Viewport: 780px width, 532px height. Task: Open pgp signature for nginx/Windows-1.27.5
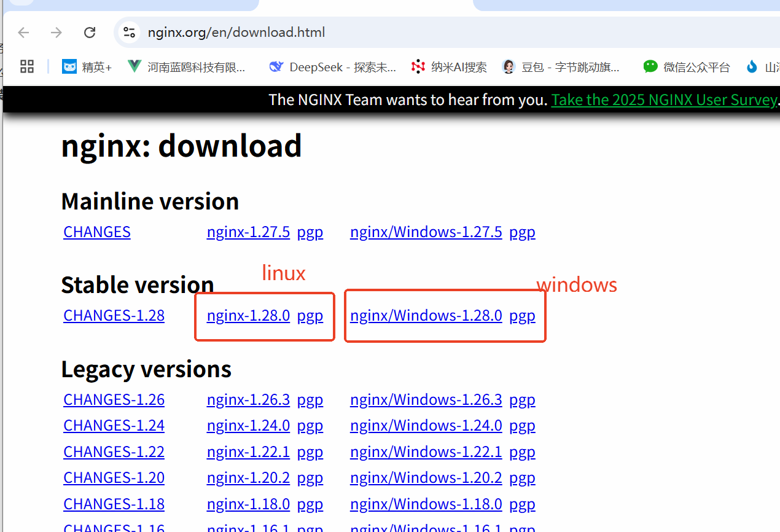523,232
